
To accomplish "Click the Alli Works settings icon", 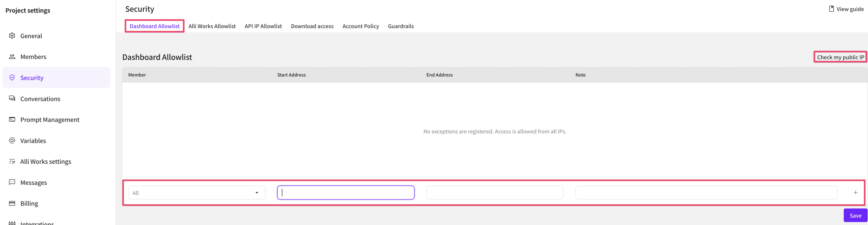I will [x=12, y=161].
